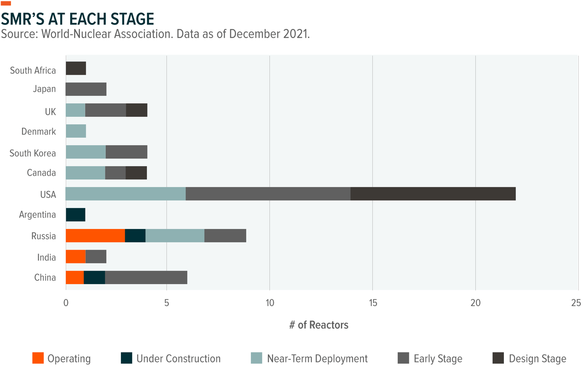Click the x-axis tick label '5'
This screenshot has width=588, height=375.
pyautogui.click(x=167, y=303)
